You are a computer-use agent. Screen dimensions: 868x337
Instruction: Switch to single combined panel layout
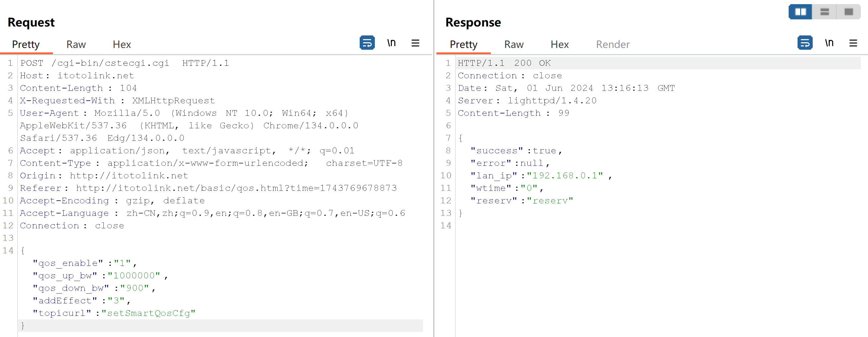coord(848,12)
